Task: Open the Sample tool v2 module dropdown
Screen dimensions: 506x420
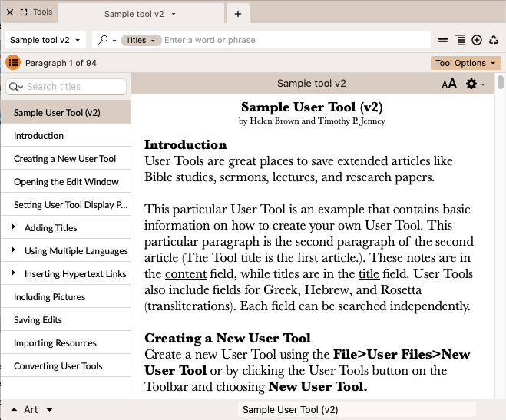Action: point(45,40)
